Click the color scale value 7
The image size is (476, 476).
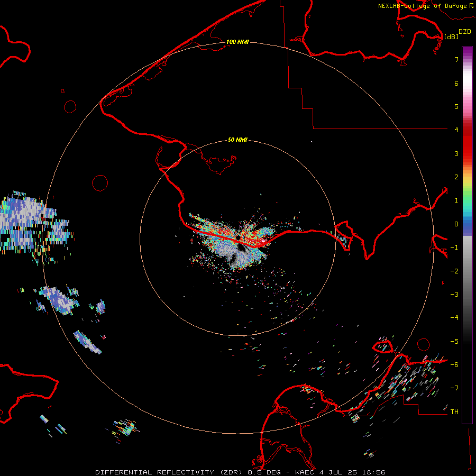pyautogui.click(x=456, y=59)
